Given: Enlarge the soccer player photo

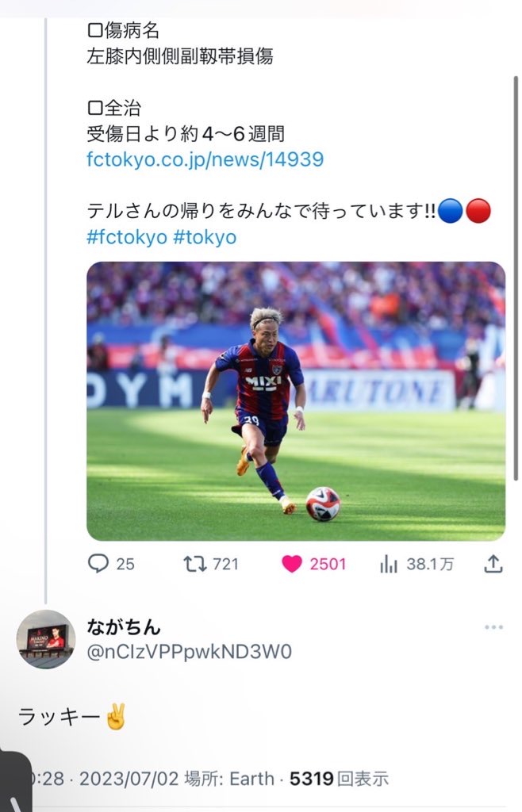Looking at the screenshot, I should [295, 400].
